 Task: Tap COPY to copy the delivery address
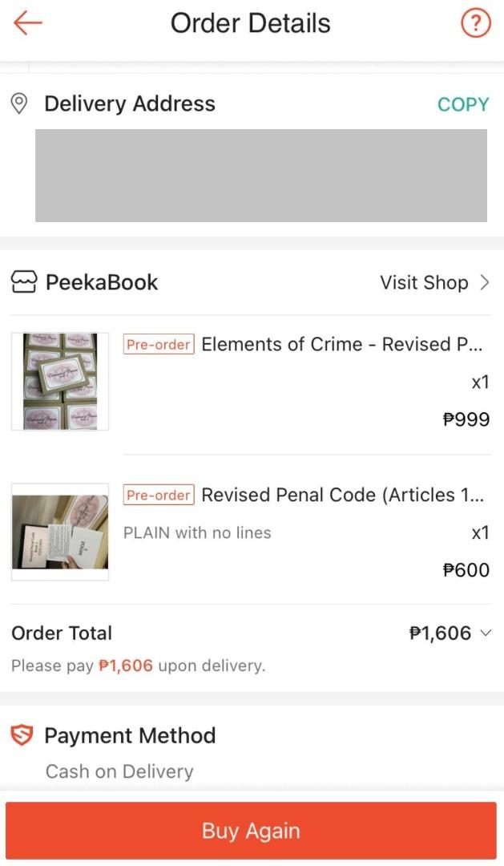[463, 103]
